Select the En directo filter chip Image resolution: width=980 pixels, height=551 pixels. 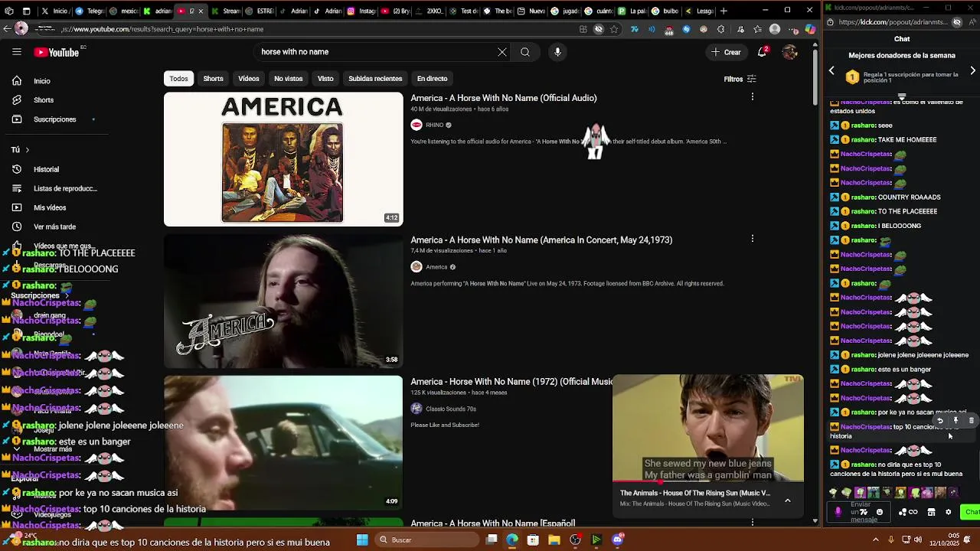[x=432, y=79]
